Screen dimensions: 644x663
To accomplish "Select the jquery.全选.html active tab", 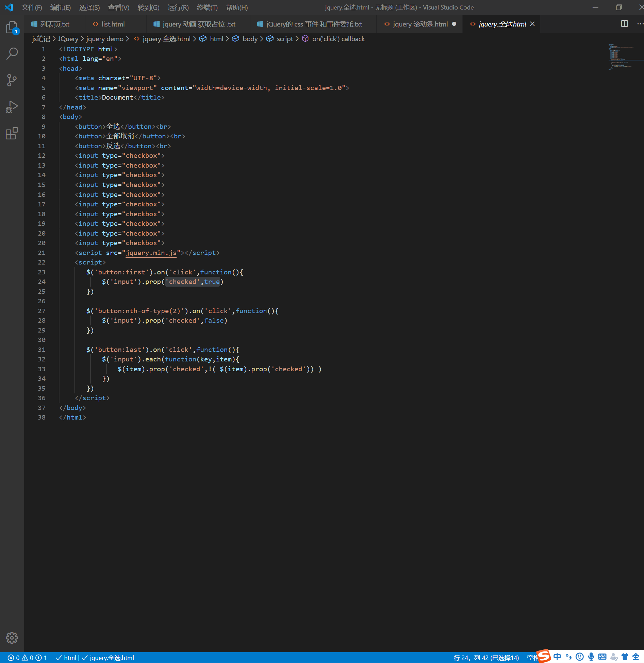I will click(502, 24).
